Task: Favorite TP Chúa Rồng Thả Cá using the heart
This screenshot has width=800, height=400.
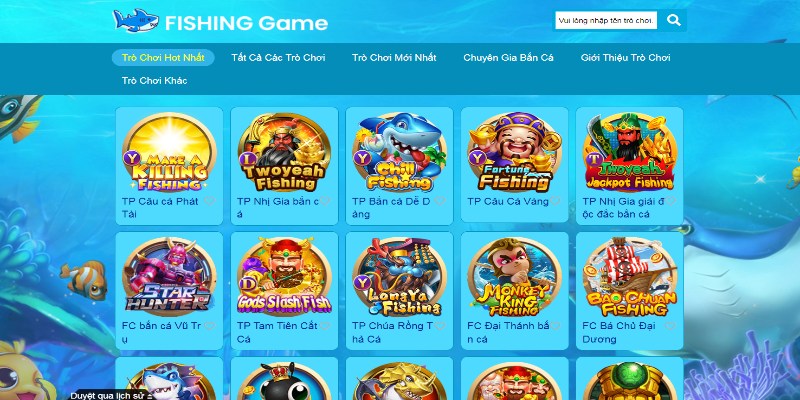Action: click(440, 326)
